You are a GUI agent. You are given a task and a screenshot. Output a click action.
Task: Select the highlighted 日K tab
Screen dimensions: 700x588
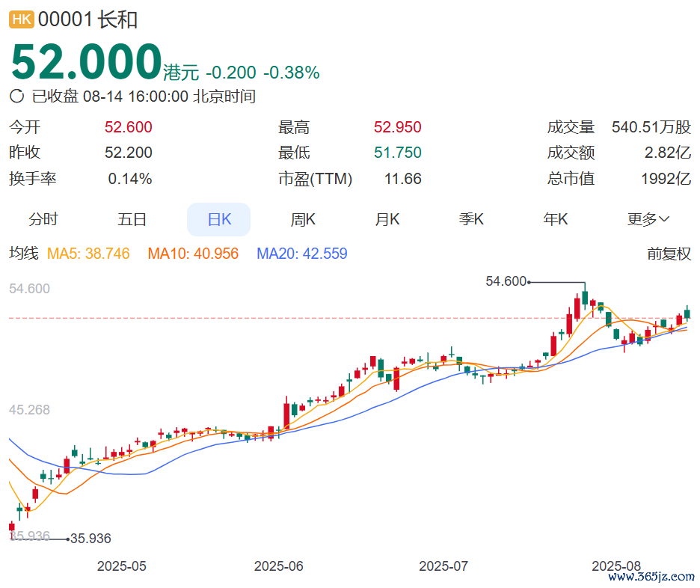[x=218, y=219]
